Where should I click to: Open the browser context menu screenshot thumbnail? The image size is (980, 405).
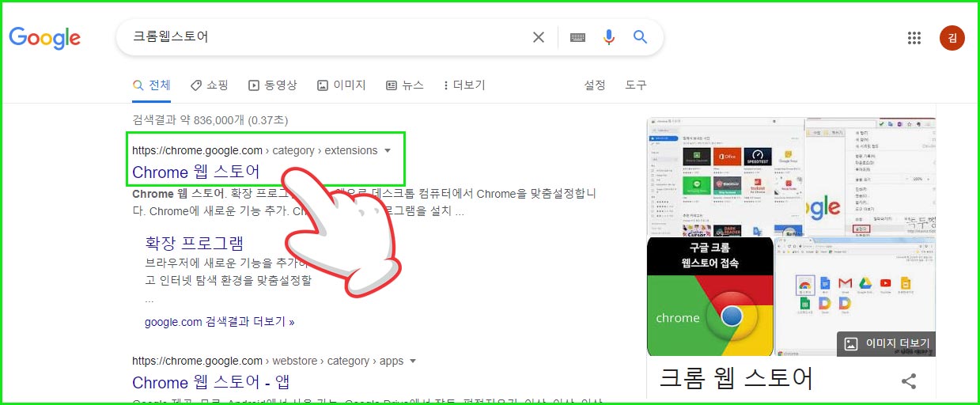871,176
